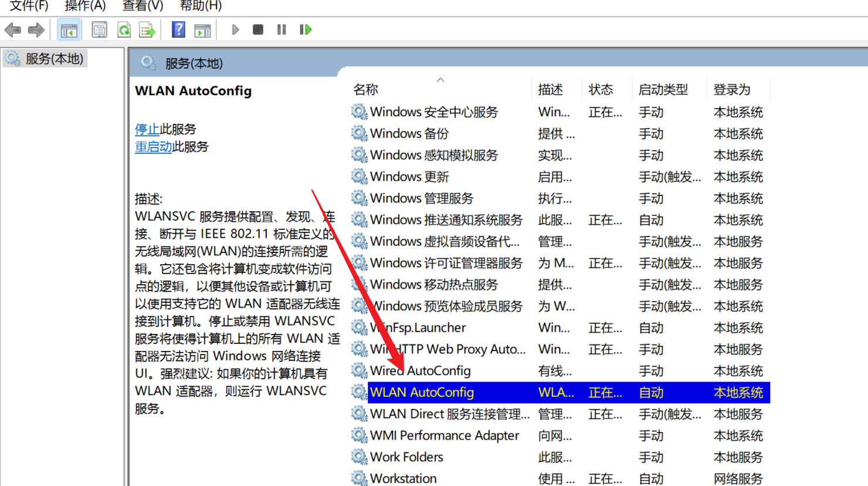Sort by the 名称 column header
The height and width of the screenshot is (486, 868).
[x=366, y=89]
